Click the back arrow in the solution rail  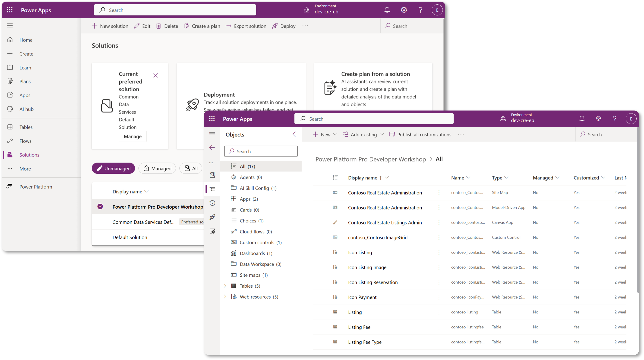[212, 148]
